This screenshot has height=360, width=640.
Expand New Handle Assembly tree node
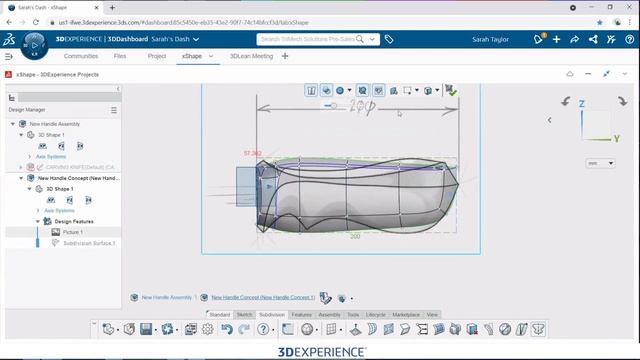pos(13,124)
